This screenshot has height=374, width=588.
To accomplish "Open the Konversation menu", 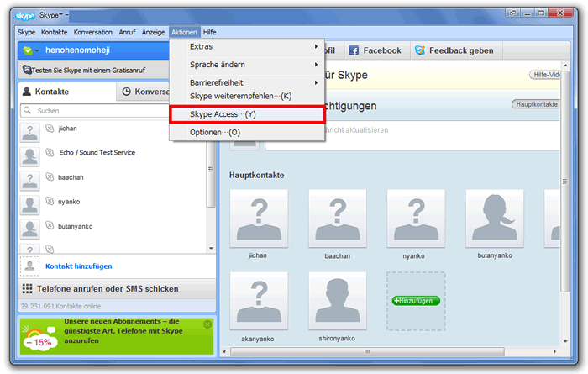I will click(x=93, y=32).
